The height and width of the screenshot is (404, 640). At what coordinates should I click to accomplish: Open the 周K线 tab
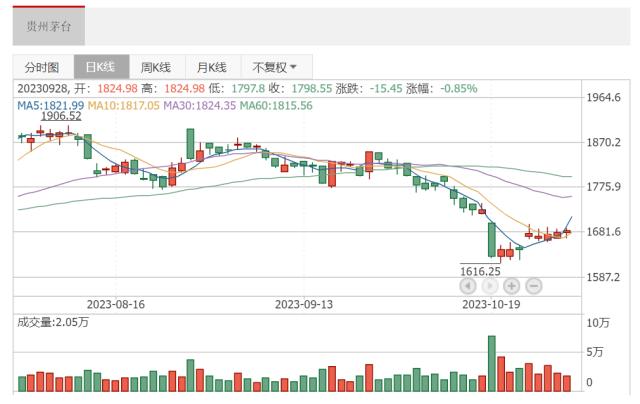tap(156, 67)
